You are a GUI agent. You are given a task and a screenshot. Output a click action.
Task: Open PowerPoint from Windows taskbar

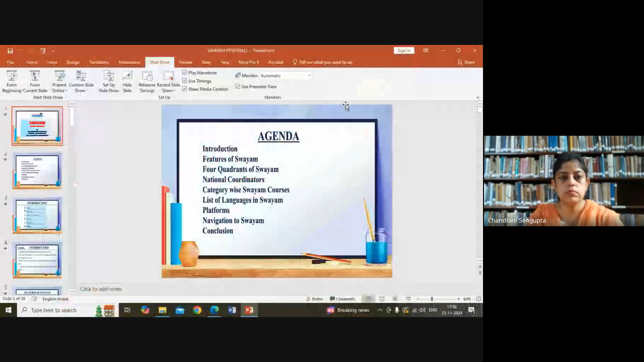(249, 310)
